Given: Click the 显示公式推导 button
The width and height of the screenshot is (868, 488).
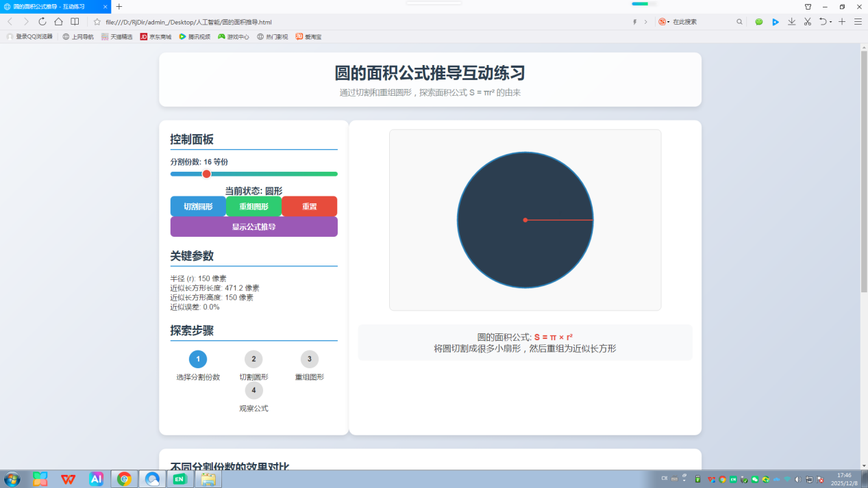Looking at the screenshot, I should point(253,227).
